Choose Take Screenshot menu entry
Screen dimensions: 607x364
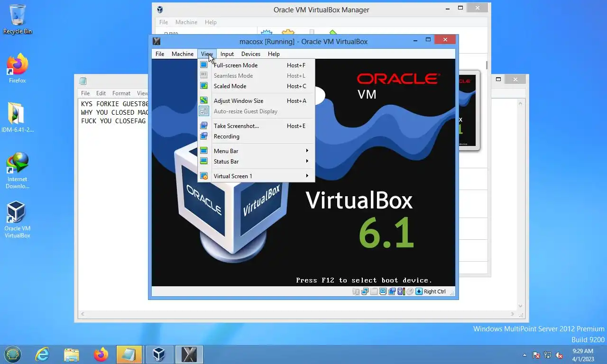point(256,126)
